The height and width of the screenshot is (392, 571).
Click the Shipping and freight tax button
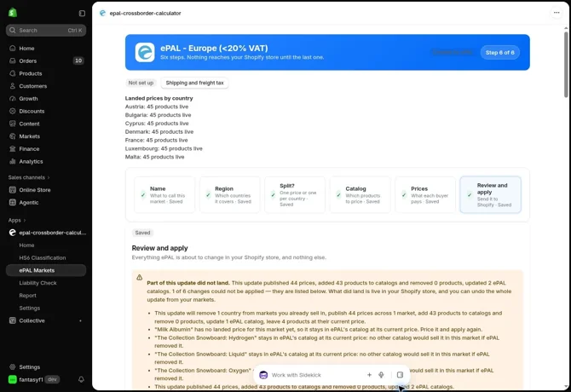195,83
